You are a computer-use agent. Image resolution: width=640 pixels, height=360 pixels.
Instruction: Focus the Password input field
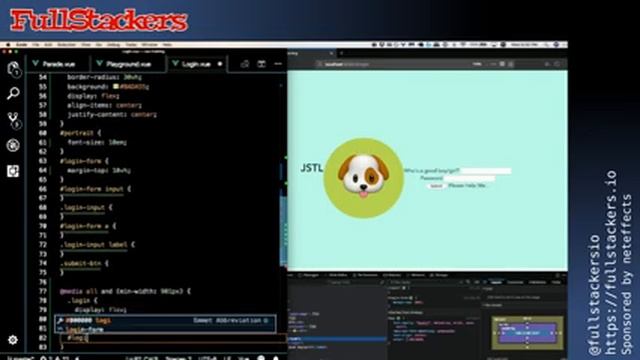pyautogui.click(x=469, y=178)
